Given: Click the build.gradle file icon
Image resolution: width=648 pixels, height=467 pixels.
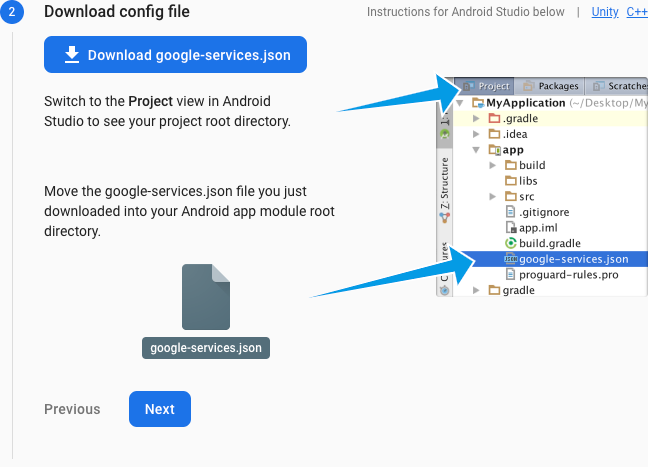Looking at the screenshot, I should 510,243.
